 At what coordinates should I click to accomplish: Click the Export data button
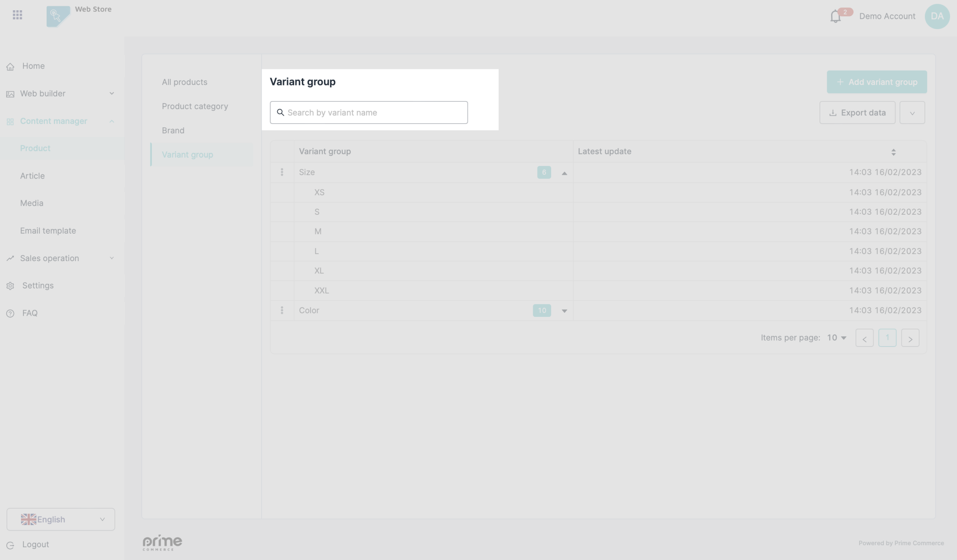857,113
